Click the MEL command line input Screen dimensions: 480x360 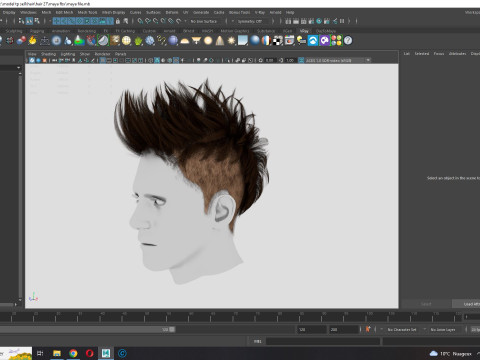pyautogui.click(x=323, y=341)
